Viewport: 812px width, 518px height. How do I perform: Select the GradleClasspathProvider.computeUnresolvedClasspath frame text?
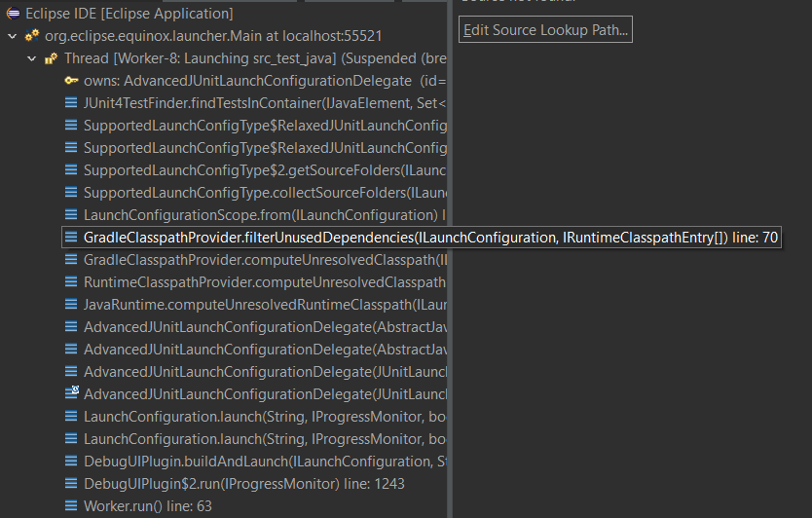point(265,260)
